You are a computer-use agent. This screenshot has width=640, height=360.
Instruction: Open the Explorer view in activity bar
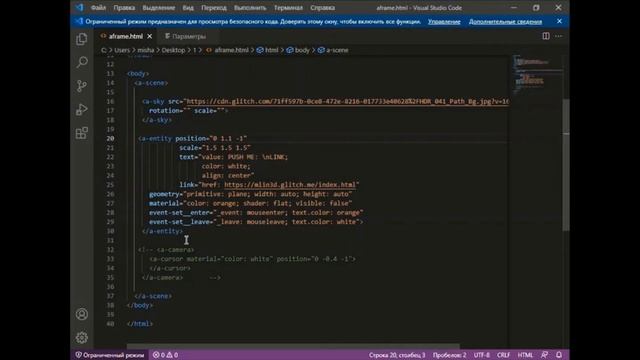(x=82, y=39)
